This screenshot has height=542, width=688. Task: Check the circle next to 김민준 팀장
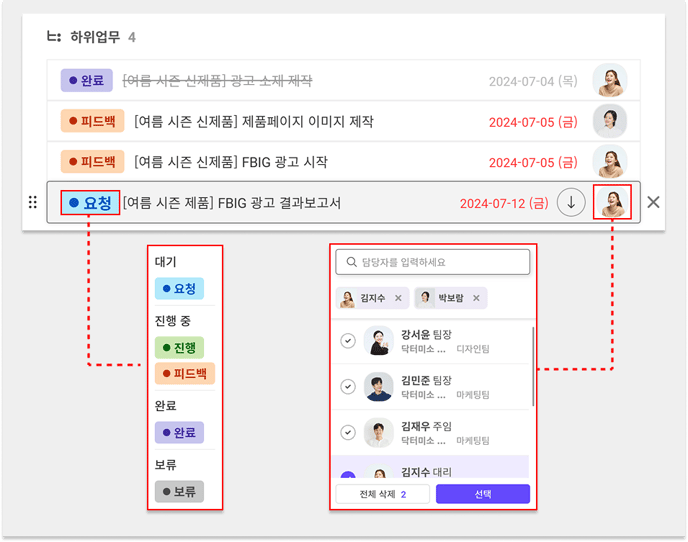pyautogui.click(x=348, y=387)
